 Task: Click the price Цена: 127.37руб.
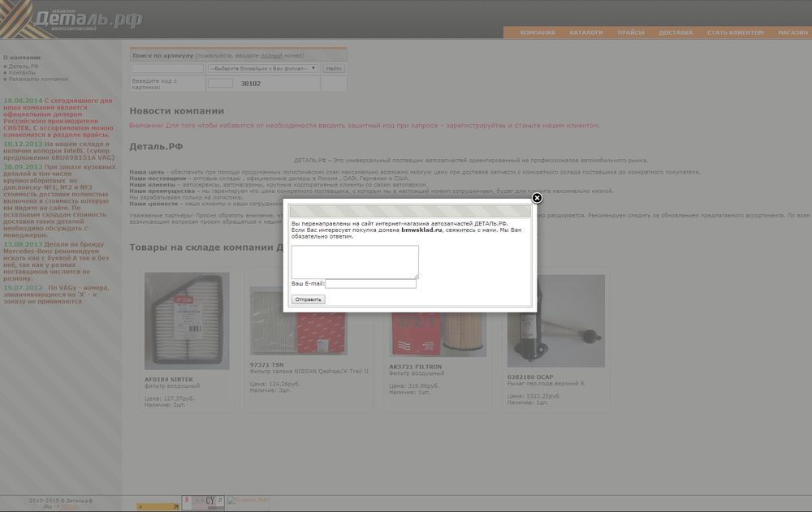point(170,398)
